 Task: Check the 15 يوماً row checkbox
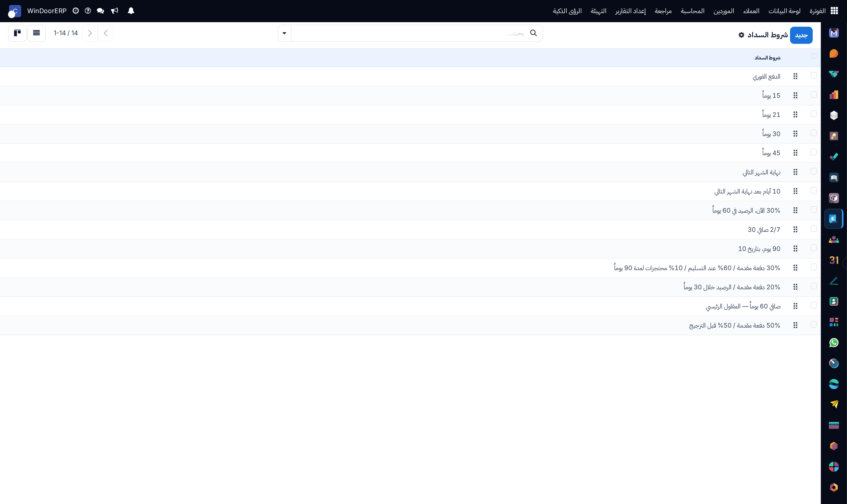(813, 94)
